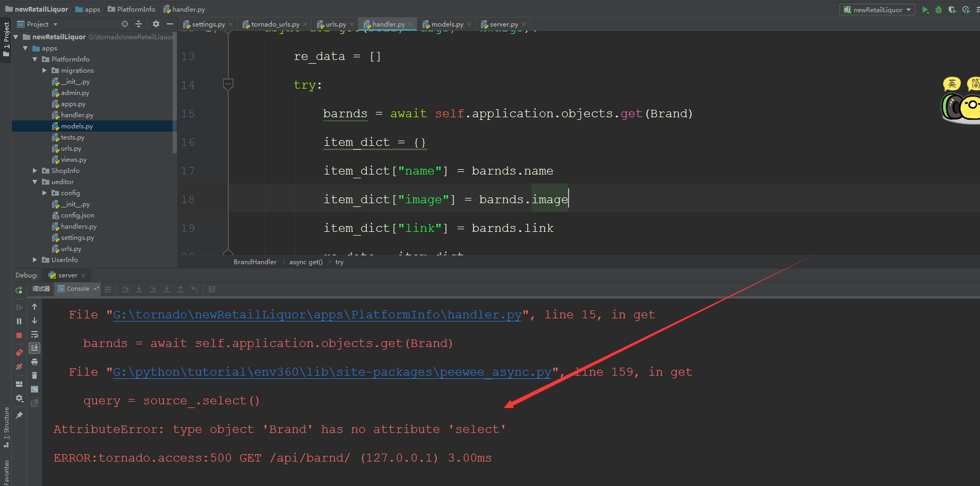Collapse all in Project panel toolbar
This screenshot has width=980, height=486.
tap(139, 24)
